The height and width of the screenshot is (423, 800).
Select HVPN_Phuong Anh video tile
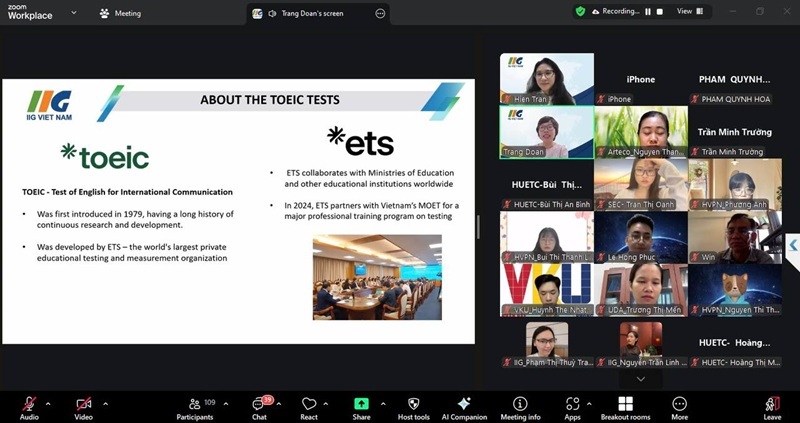click(x=735, y=184)
